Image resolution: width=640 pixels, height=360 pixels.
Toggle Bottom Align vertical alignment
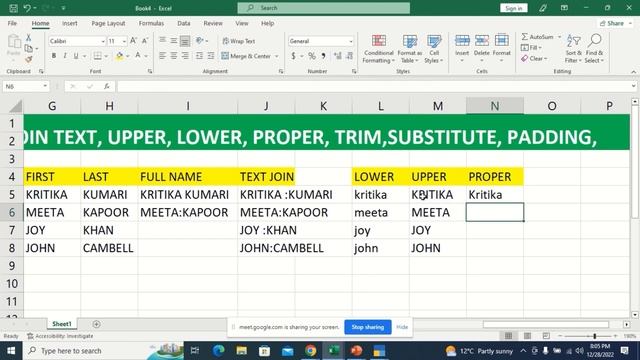point(185,40)
